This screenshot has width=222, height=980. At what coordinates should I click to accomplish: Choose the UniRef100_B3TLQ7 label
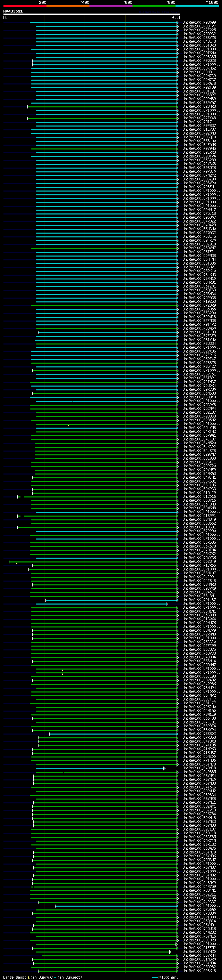pos(199,91)
